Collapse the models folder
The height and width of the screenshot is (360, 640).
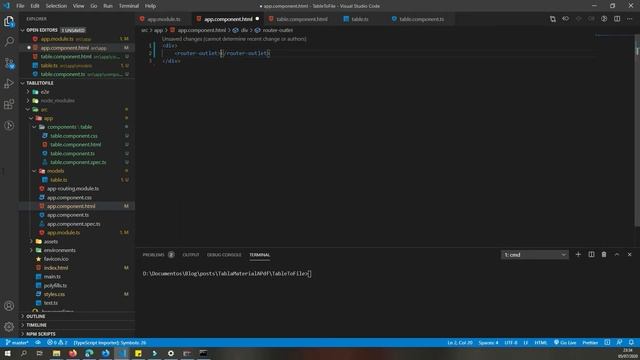pos(34,171)
